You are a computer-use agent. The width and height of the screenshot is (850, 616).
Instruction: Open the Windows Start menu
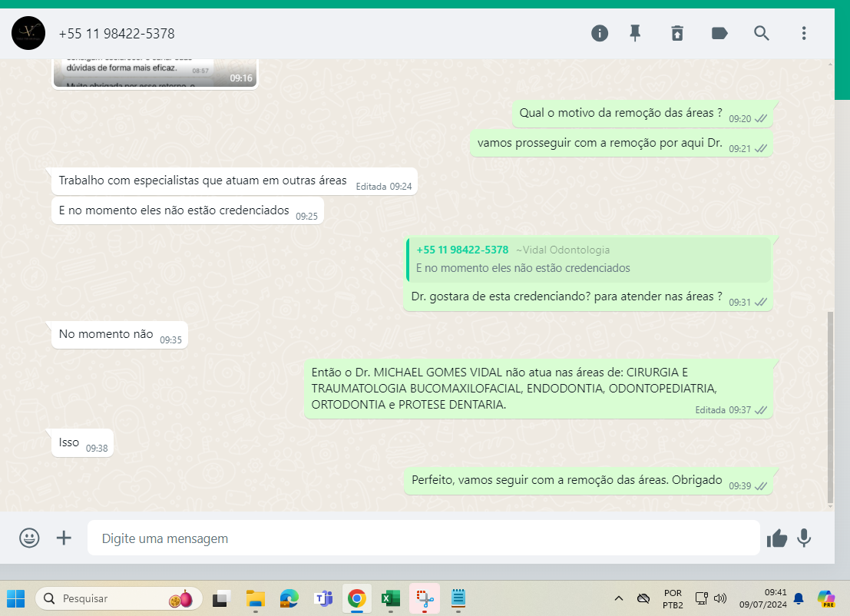click(x=15, y=598)
